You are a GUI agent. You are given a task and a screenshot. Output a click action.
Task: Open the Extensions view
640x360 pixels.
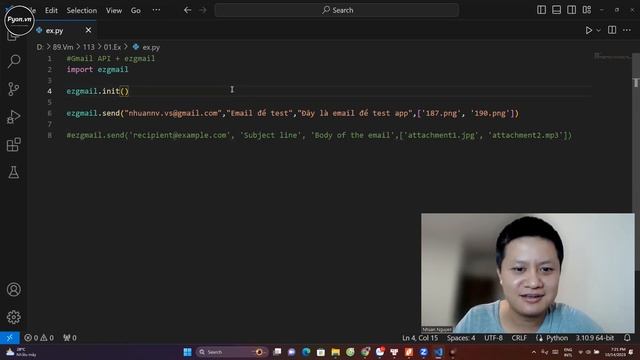point(14,144)
